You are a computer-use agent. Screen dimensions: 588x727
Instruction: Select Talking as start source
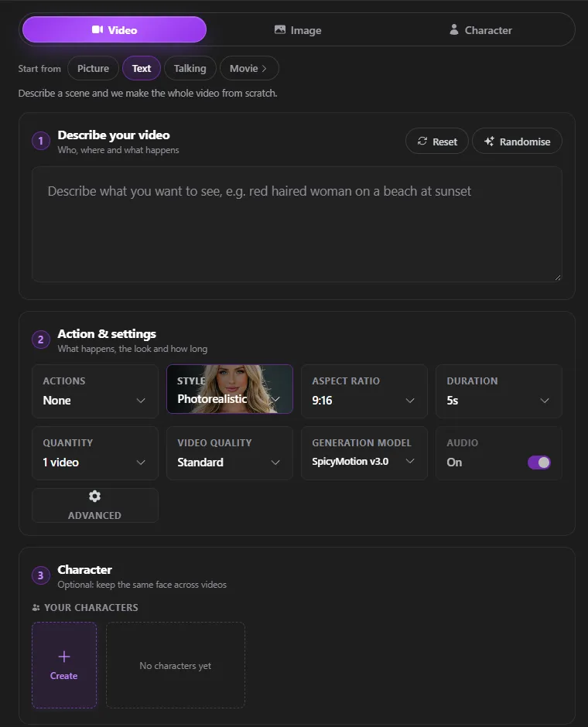tap(190, 68)
